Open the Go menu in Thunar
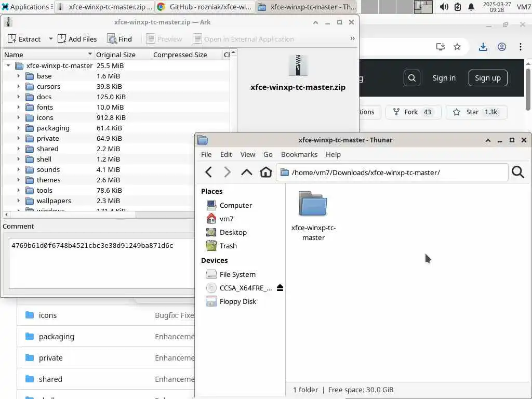The width and height of the screenshot is (532, 399). click(268, 154)
